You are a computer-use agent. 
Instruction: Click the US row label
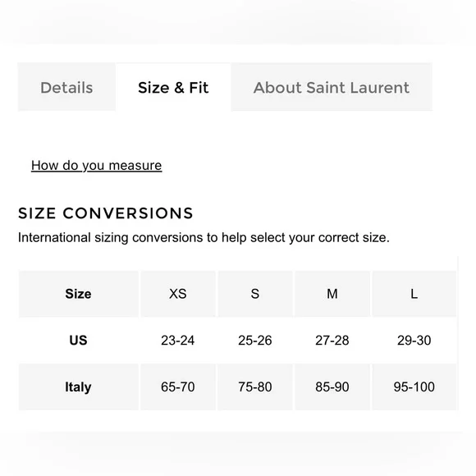tap(78, 341)
